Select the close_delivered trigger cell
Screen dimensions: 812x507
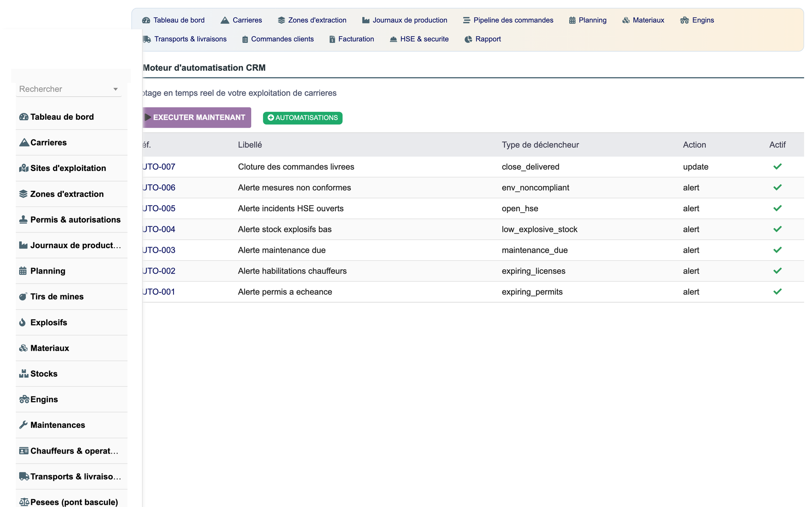click(530, 167)
